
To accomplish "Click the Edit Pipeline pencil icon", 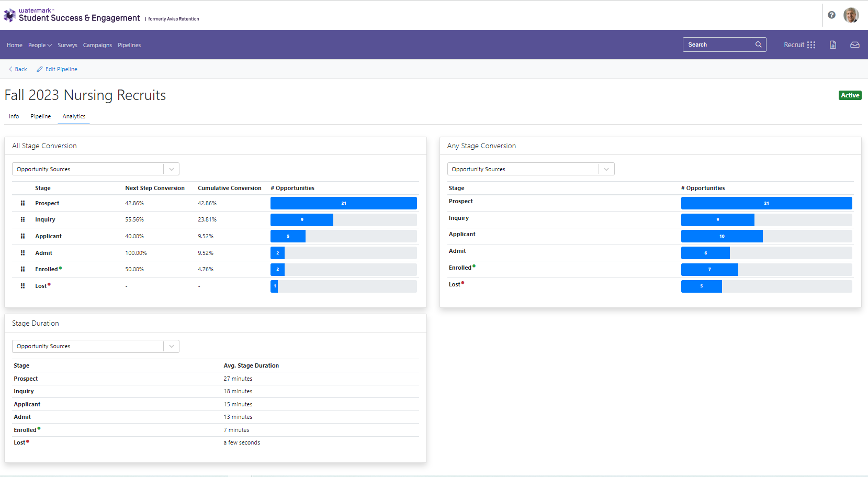I will (x=39, y=69).
